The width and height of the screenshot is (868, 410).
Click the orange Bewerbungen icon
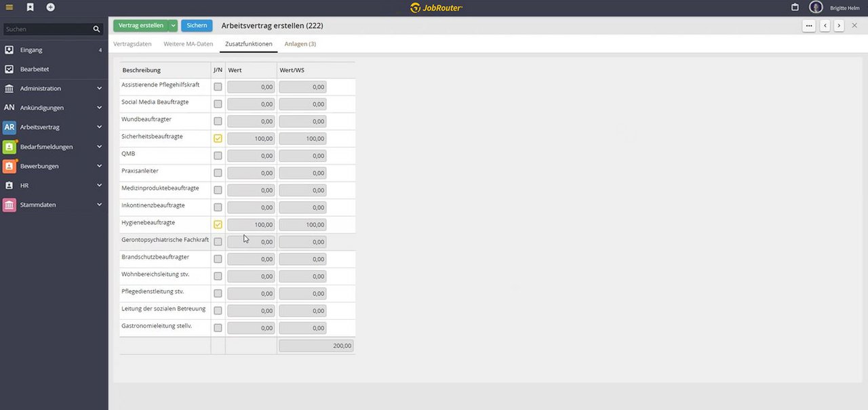pos(9,166)
